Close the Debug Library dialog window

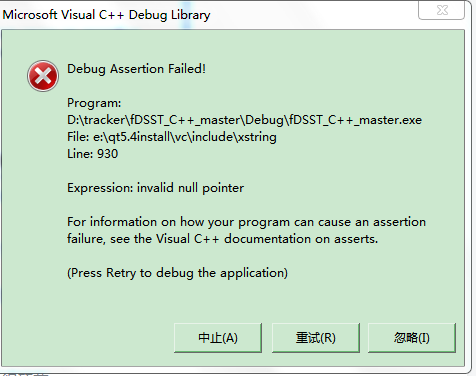[x=442, y=10]
